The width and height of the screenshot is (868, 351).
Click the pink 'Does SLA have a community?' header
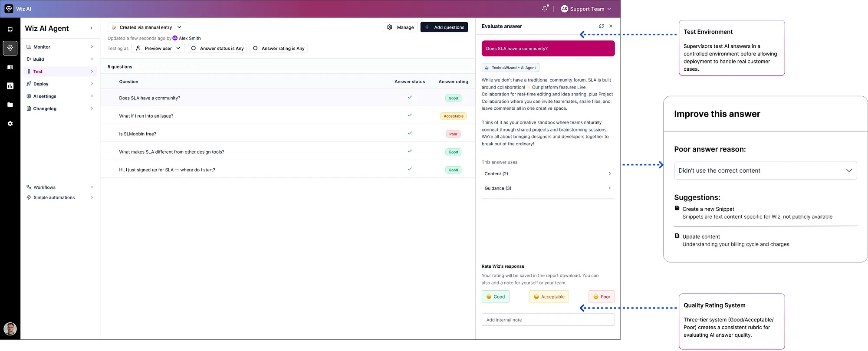[x=548, y=49]
